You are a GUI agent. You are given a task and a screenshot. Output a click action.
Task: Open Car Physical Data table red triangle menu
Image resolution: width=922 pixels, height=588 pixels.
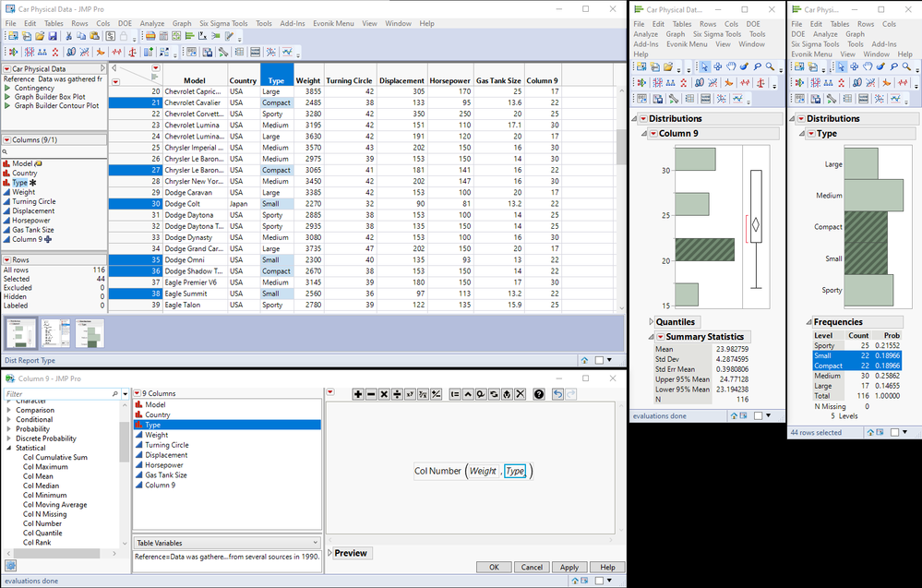click(x=7, y=69)
